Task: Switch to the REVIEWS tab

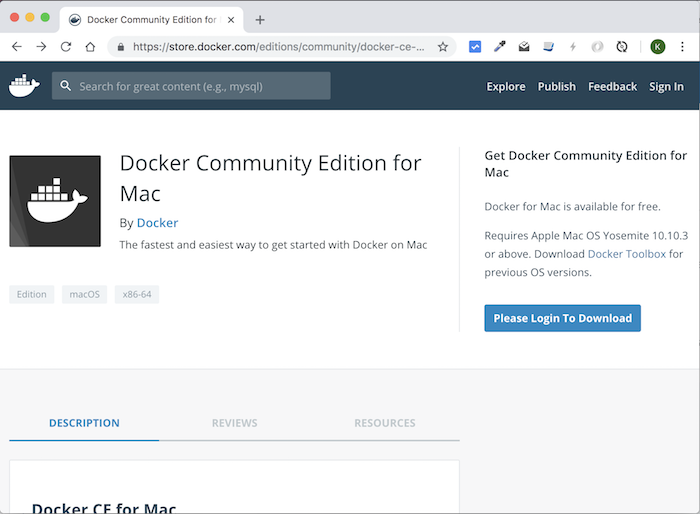Action: (x=234, y=423)
